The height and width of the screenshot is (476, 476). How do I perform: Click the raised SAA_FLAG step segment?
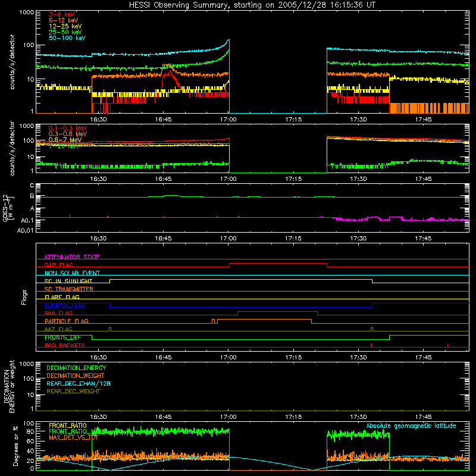pyautogui.click(x=277, y=312)
